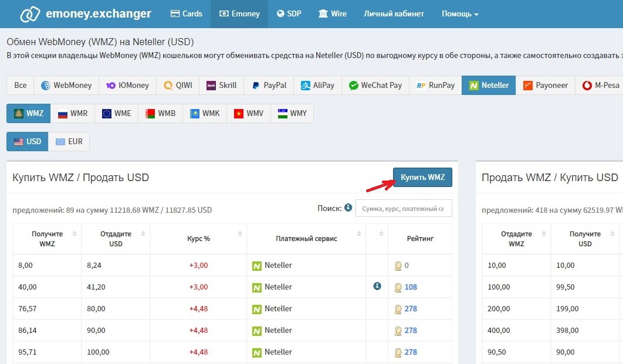Image resolution: width=623 pixels, height=364 pixels.
Task: Sort by the Платежный сервис column
Action: [306, 239]
